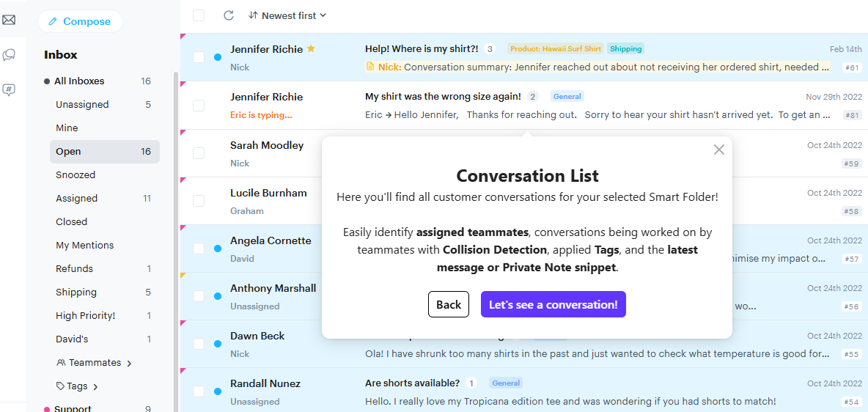Check the first Jennifer Richie conversation checkbox
Screen dimensions: 868x412
point(199,57)
